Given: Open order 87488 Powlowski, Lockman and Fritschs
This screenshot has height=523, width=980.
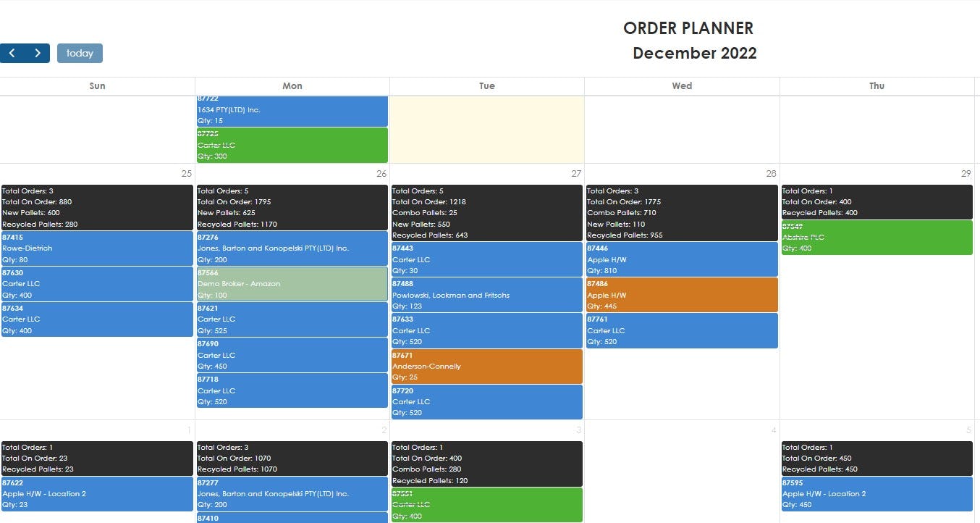Looking at the screenshot, I should tap(486, 295).
